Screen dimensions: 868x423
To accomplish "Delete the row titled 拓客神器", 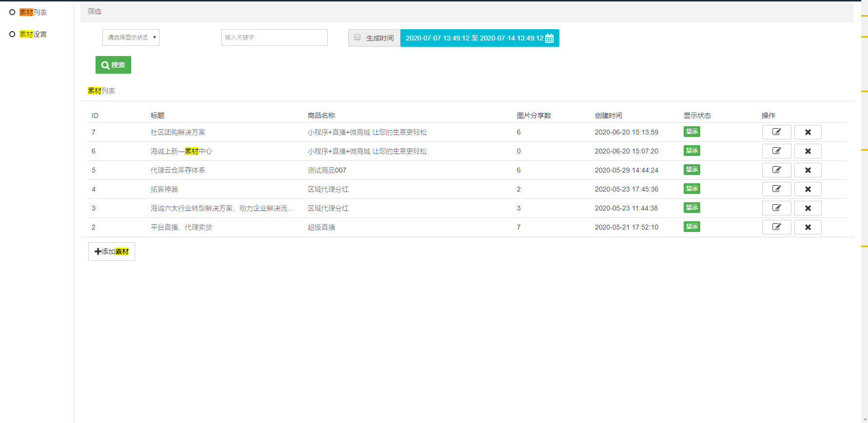I will 808,189.
